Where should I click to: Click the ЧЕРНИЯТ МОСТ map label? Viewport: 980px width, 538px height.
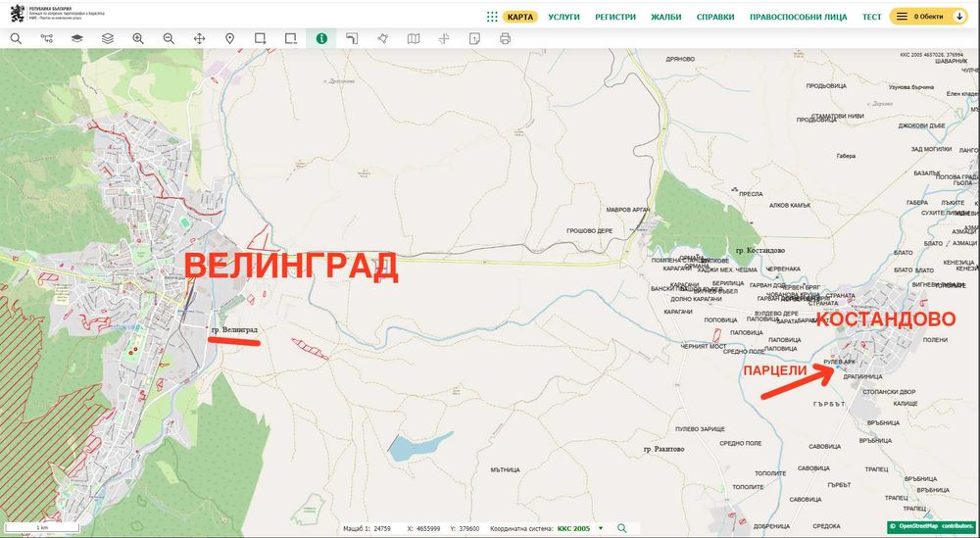704,346
